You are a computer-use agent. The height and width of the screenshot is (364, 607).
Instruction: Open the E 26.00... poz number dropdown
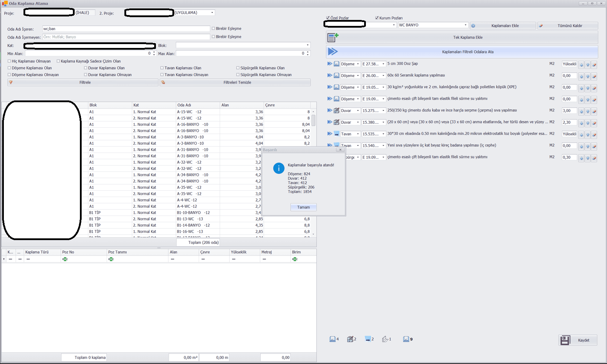[x=383, y=76]
